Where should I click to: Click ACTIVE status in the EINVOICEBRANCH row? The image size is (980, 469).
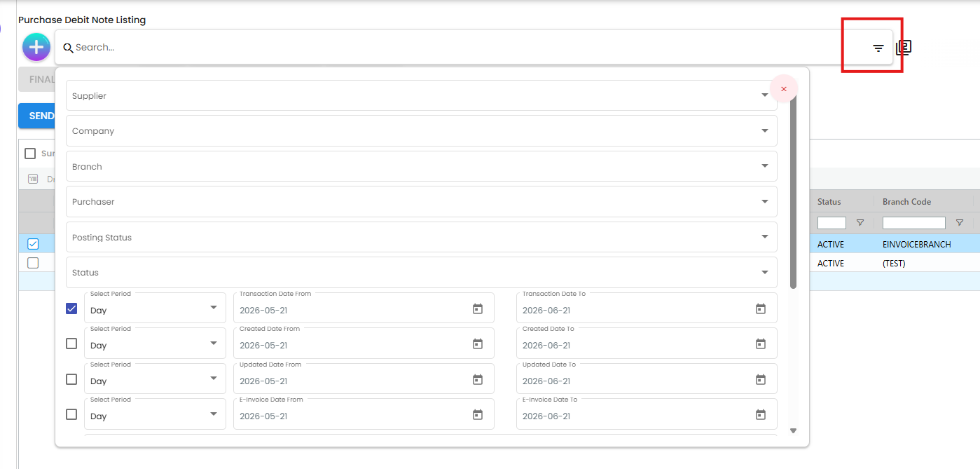831,245
